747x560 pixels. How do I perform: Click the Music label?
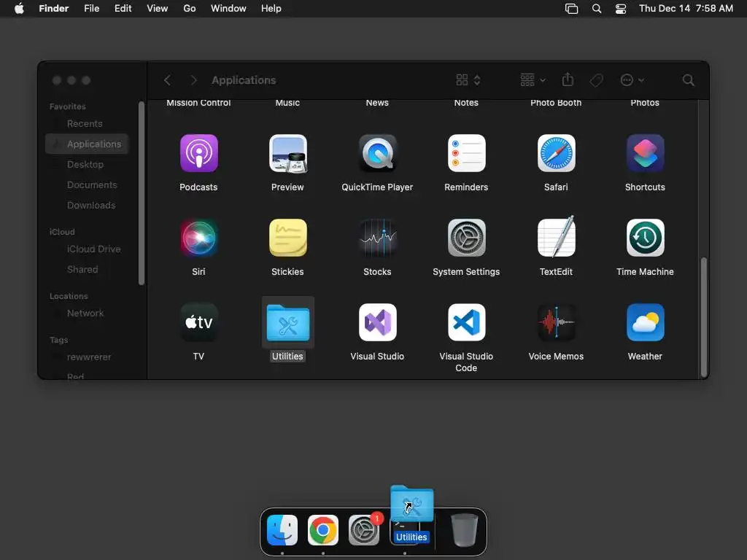tap(287, 103)
